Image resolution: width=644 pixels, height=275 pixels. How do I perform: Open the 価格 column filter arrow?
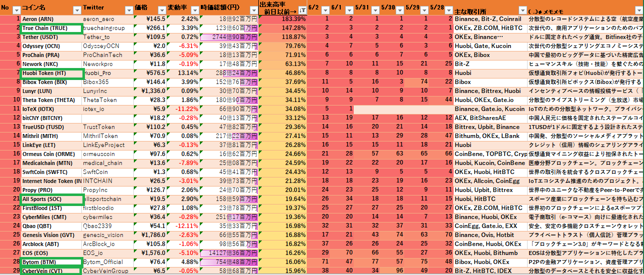161,10
